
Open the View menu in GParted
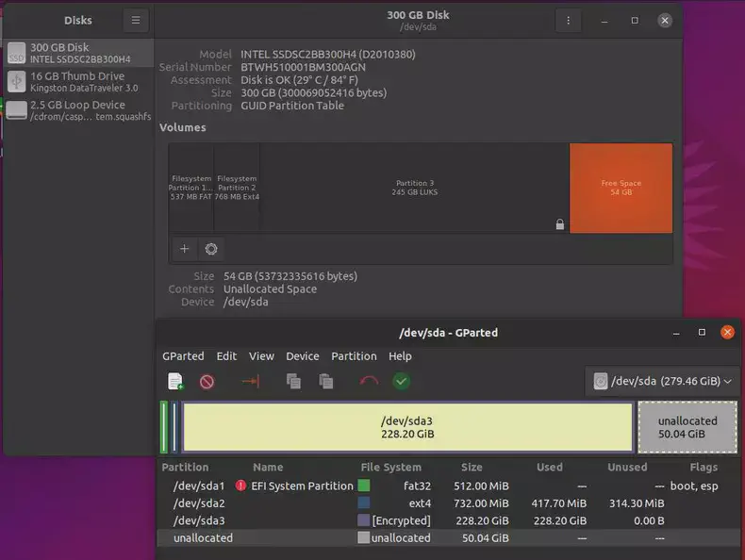[261, 356]
